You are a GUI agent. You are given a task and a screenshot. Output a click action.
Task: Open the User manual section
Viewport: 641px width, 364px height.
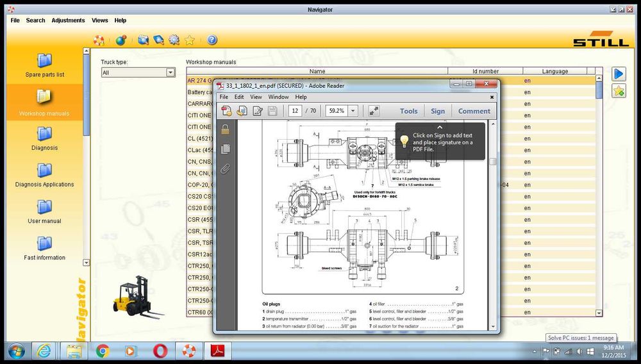[x=44, y=210]
